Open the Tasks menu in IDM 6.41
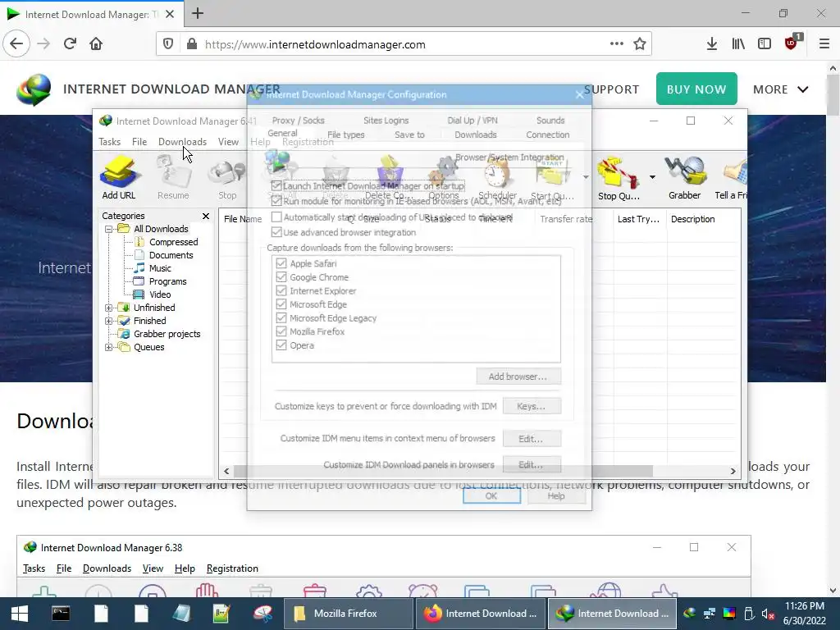The width and height of the screenshot is (840, 630). pos(109,142)
